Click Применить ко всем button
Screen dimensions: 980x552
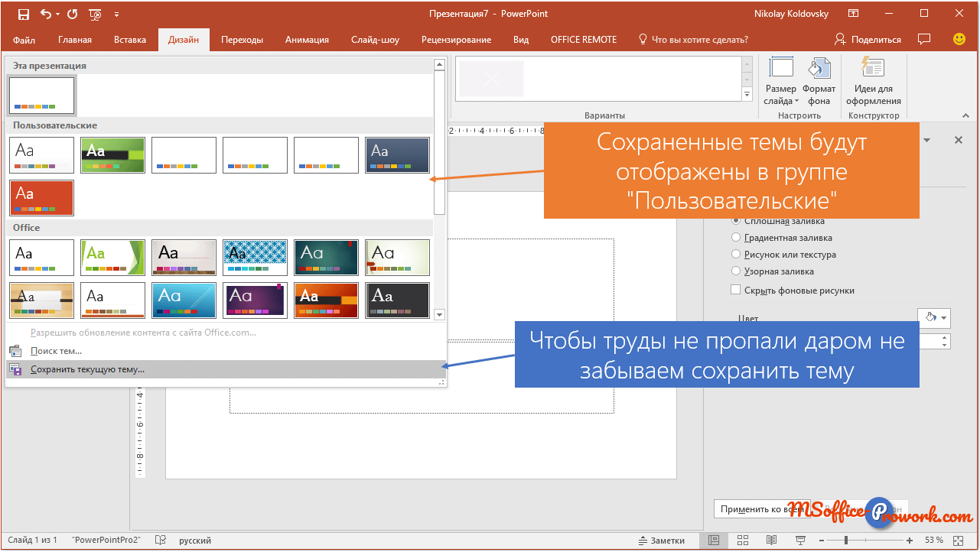(761, 508)
